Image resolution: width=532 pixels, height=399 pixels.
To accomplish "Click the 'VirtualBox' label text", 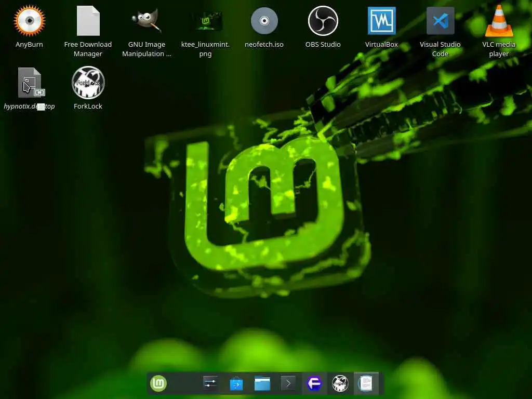I will (x=381, y=45).
